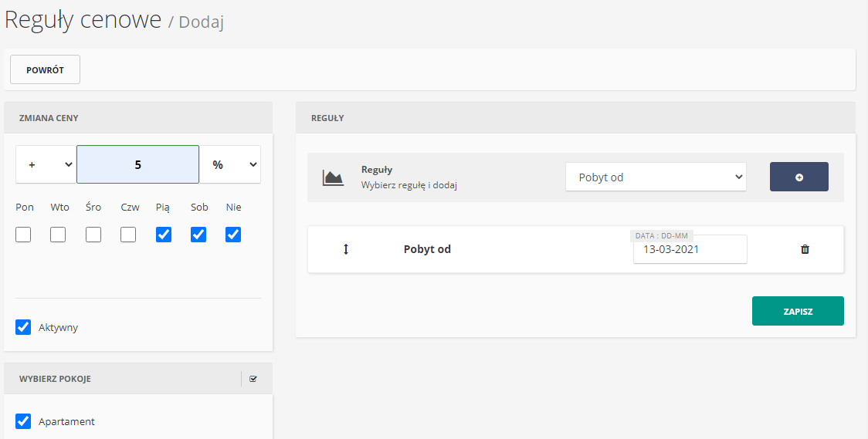Toggle the Aktywny checkbox
The width and height of the screenshot is (868, 439).
[x=23, y=327]
